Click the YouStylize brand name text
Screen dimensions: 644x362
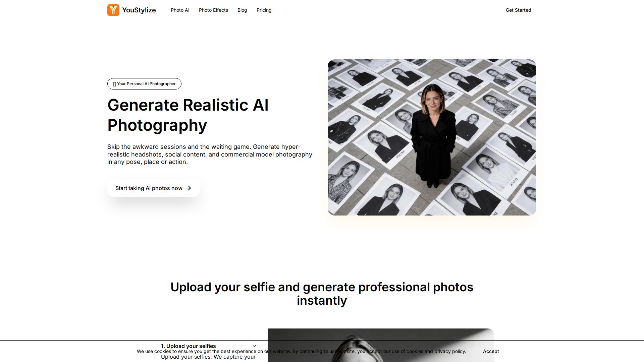[139, 10]
